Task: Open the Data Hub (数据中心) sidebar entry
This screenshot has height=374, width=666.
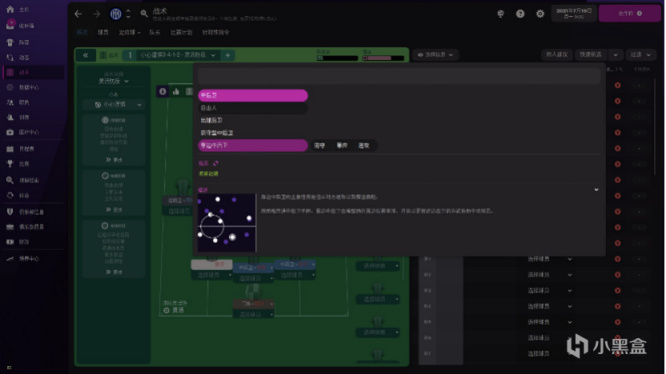Action: click(22, 87)
